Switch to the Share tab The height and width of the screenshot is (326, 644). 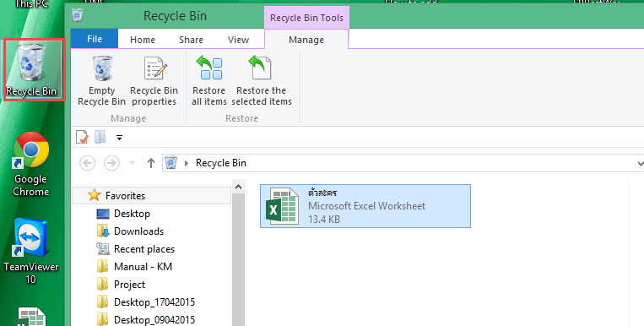pyautogui.click(x=191, y=40)
